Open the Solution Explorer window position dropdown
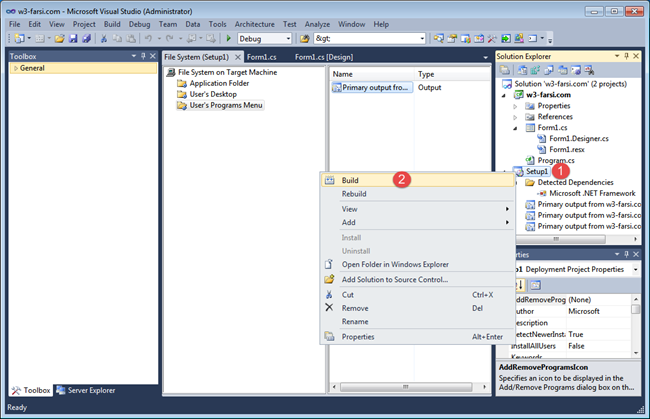 [617, 56]
